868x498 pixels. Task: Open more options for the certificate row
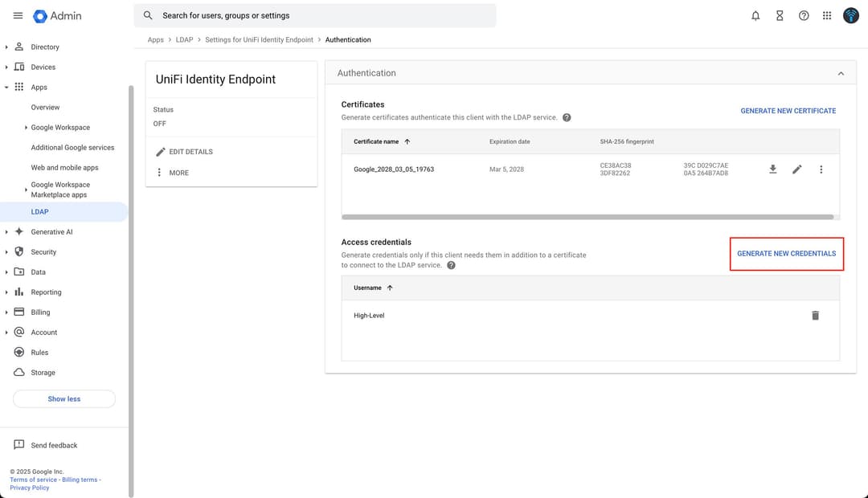pos(821,169)
